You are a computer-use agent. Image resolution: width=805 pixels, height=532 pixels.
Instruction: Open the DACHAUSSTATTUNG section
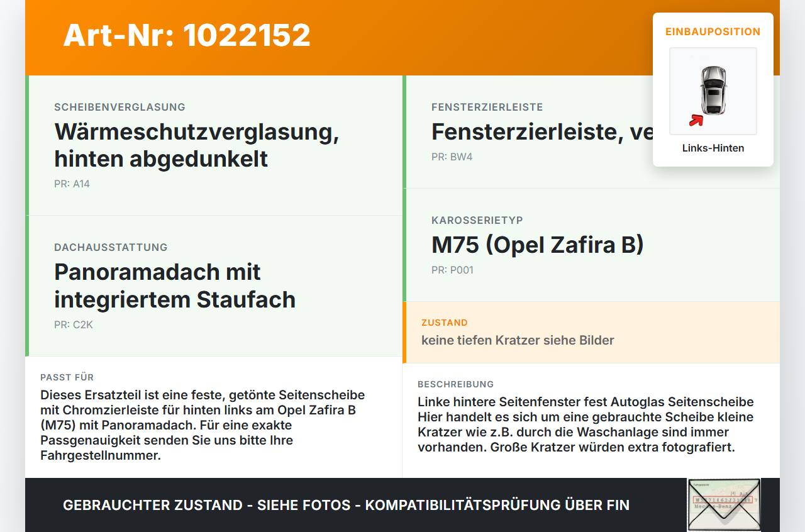point(111,247)
